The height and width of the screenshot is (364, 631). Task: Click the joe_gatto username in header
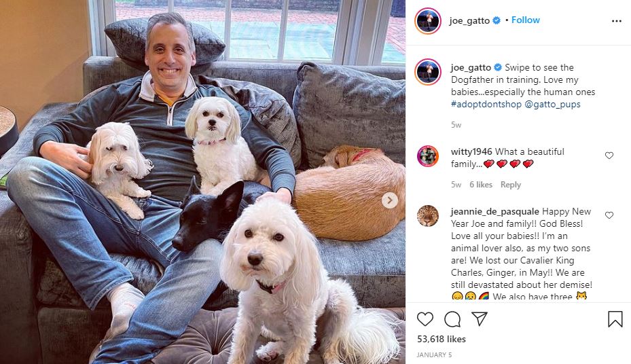(469, 20)
